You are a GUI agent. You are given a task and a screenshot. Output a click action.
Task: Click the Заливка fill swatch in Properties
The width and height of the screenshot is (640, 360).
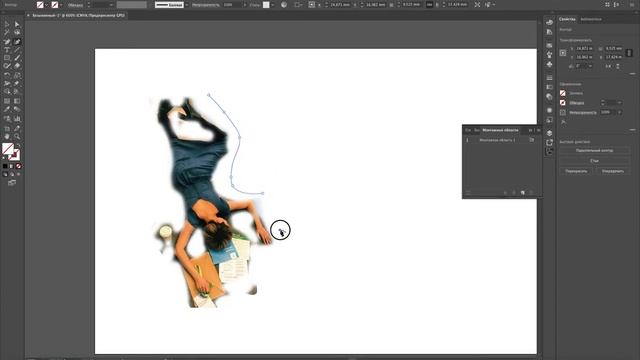(563, 93)
